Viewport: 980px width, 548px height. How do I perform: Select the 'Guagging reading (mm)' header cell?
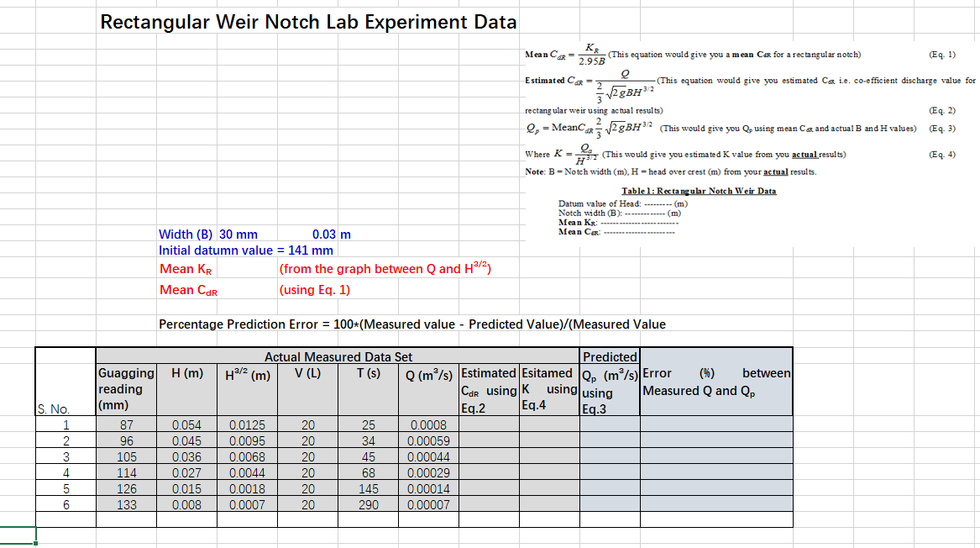[126, 389]
